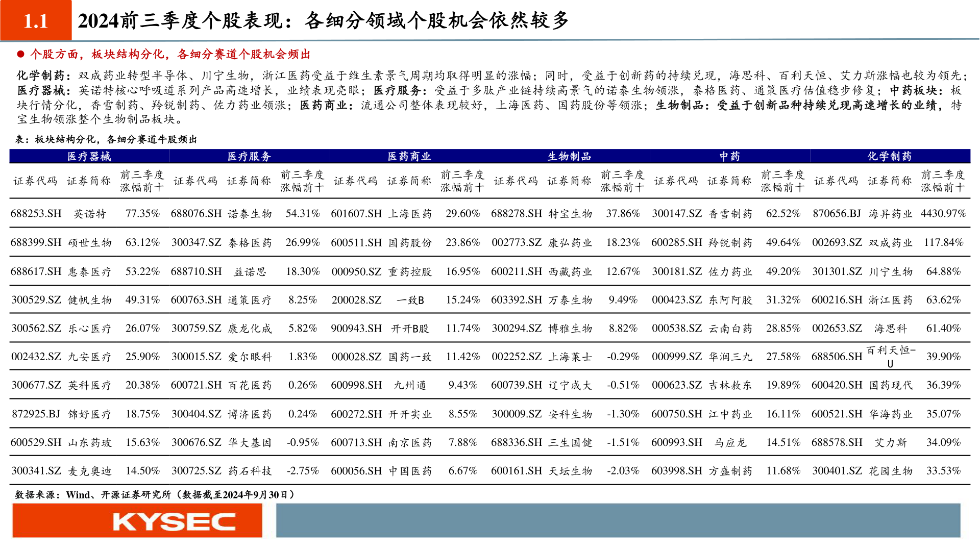The width and height of the screenshot is (980, 551).
Task: Click stock code 688253.SH
Action: 36,214
